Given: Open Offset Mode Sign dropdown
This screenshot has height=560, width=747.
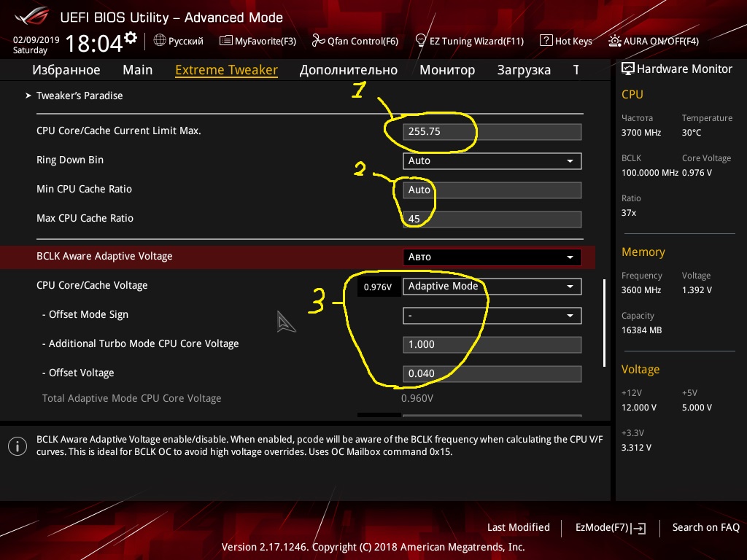Looking at the screenshot, I should [x=492, y=316].
